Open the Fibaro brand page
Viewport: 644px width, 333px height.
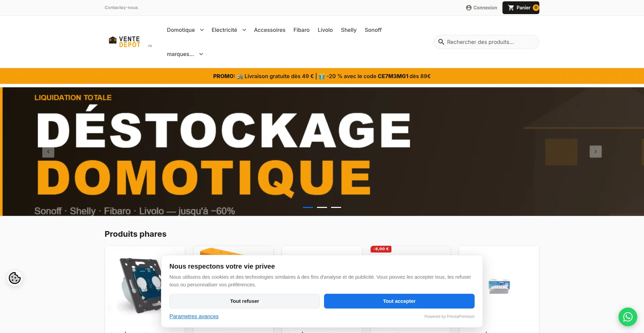tap(302, 30)
